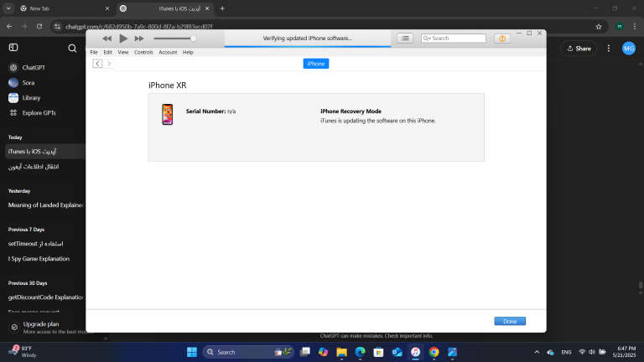The image size is (644, 362).
Task: Bookmark this page with the star icon
Action: point(599,27)
